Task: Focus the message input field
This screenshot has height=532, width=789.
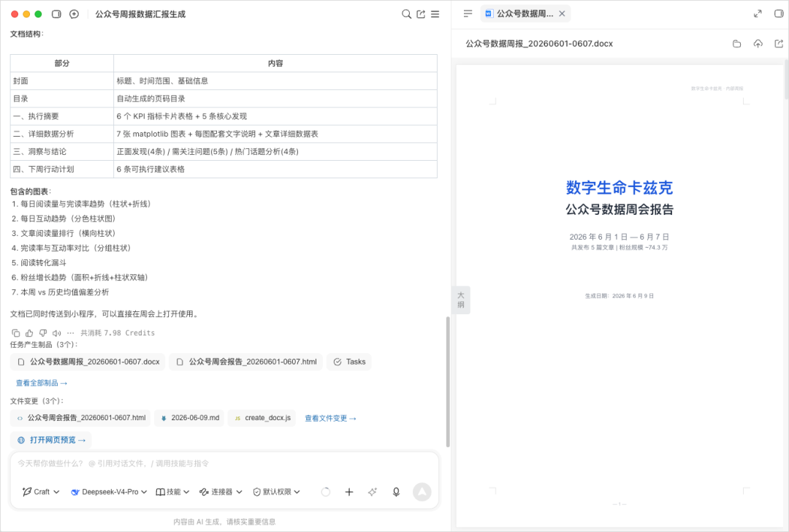Action: (224, 463)
